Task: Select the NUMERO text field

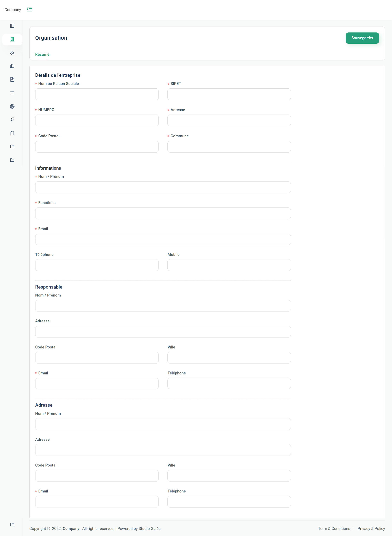Action: 97,120
